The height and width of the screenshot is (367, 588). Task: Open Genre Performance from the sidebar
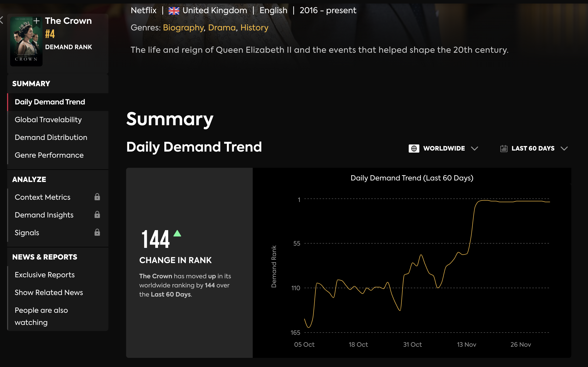pyautogui.click(x=49, y=155)
